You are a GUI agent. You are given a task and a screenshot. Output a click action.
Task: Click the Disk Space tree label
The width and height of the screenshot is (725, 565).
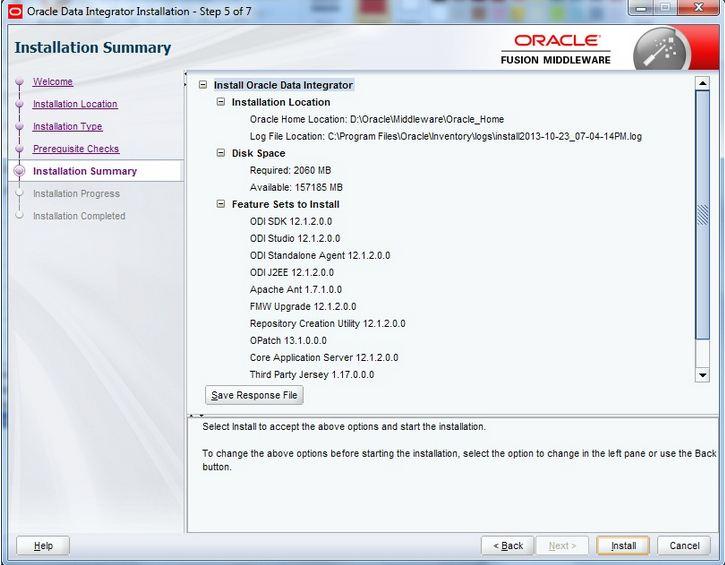[258, 154]
